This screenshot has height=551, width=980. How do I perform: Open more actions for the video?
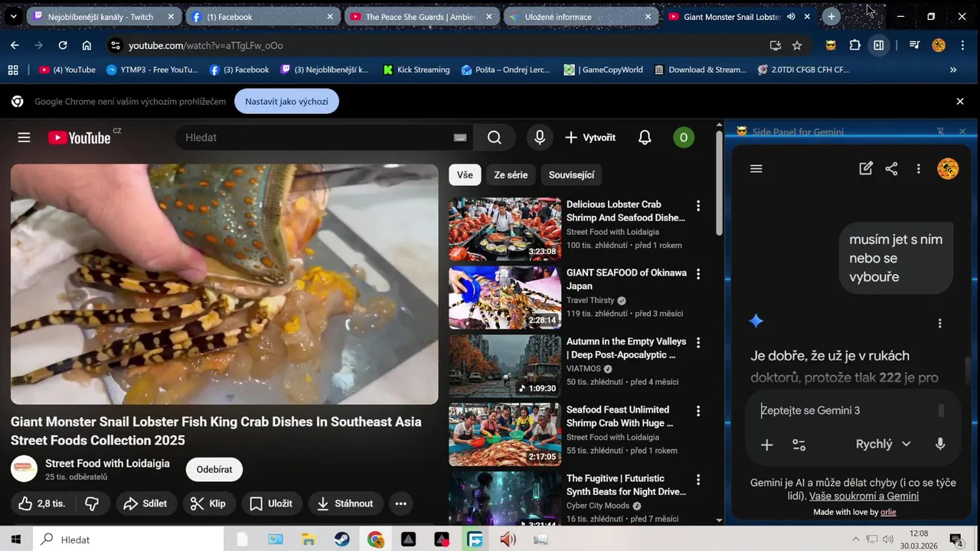click(400, 504)
